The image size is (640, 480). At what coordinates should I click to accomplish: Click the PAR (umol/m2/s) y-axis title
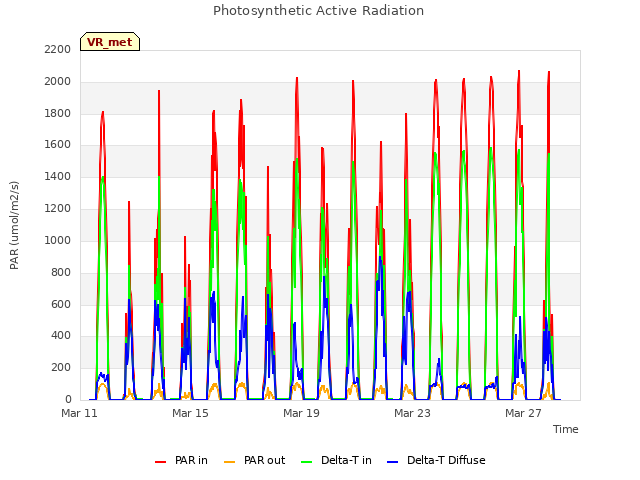14,225
